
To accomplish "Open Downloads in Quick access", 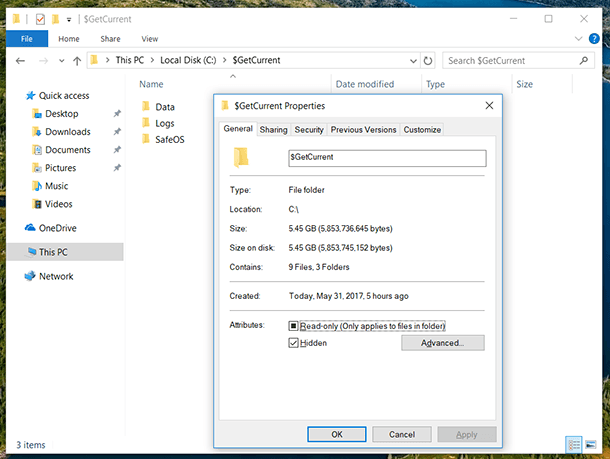I will coord(68,132).
